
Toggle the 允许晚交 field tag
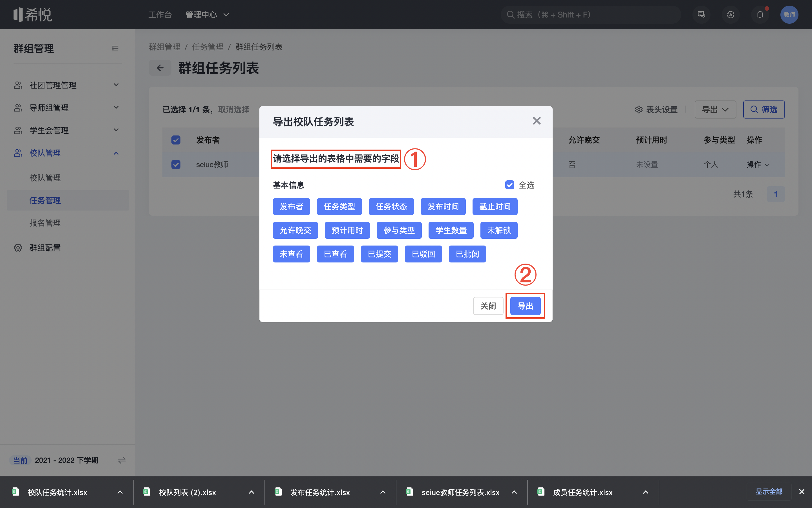pos(295,230)
